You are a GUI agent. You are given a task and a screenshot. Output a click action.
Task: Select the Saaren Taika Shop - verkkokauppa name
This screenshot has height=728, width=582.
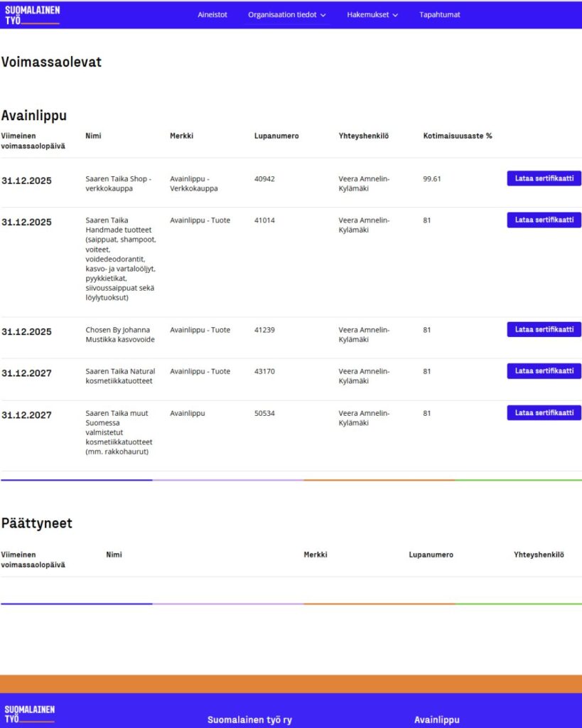(119, 183)
